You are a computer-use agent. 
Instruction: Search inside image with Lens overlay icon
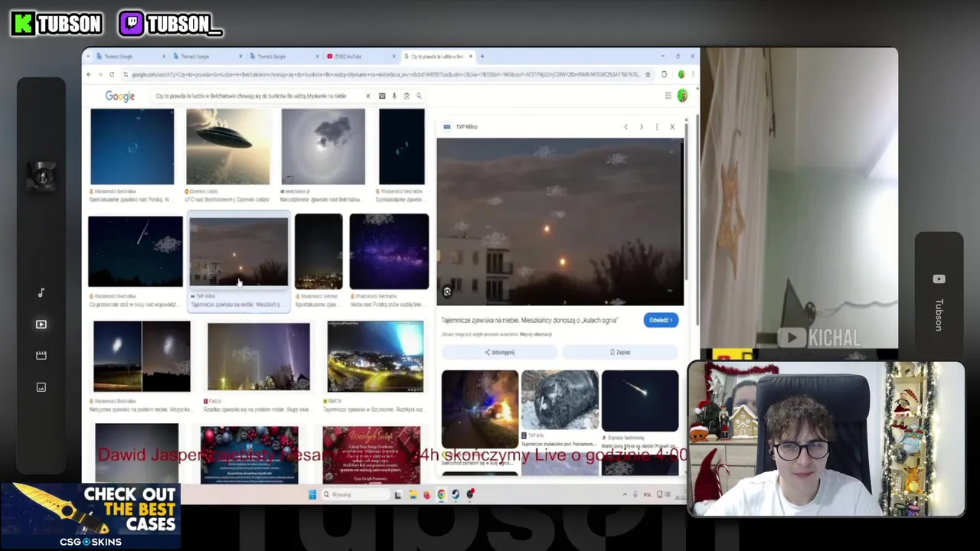(x=447, y=292)
